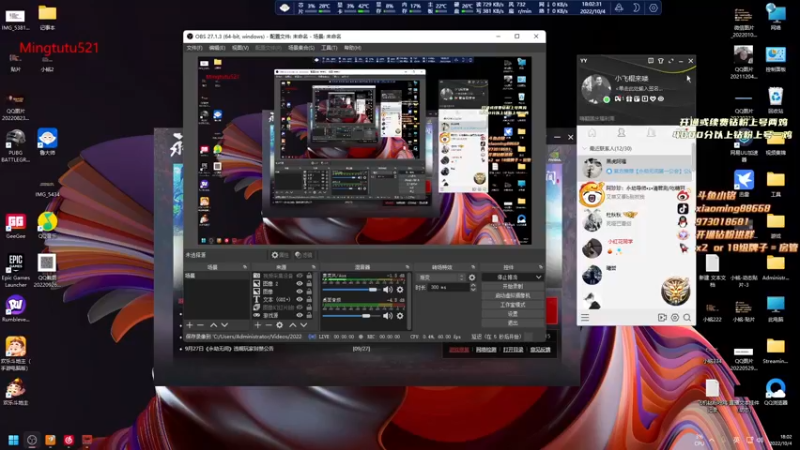Toggle lock on 图像 source
The width and height of the screenshot is (800, 450).
pyautogui.click(x=309, y=291)
